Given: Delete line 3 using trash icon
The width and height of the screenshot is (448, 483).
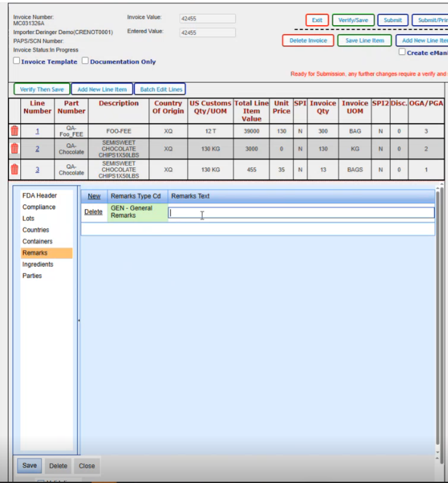Looking at the screenshot, I should [14, 170].
